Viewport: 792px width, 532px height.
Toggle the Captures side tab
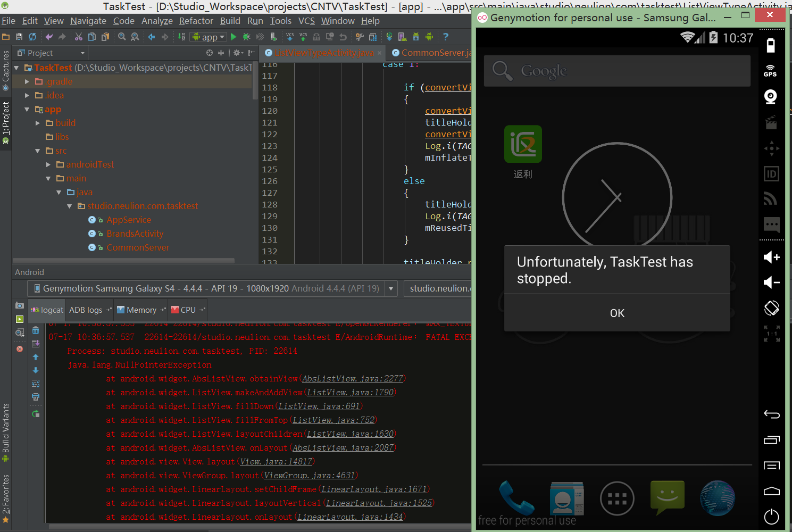[x=6, y=71]
